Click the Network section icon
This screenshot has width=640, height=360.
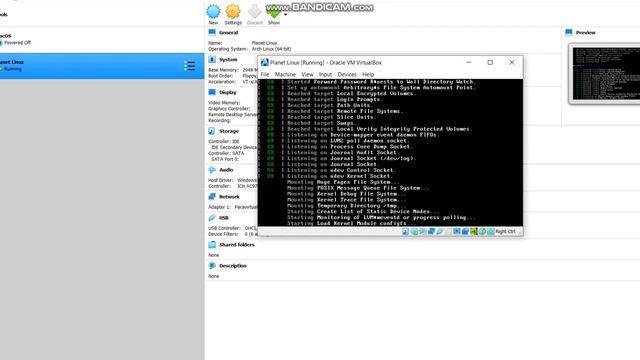click(212, 196)
